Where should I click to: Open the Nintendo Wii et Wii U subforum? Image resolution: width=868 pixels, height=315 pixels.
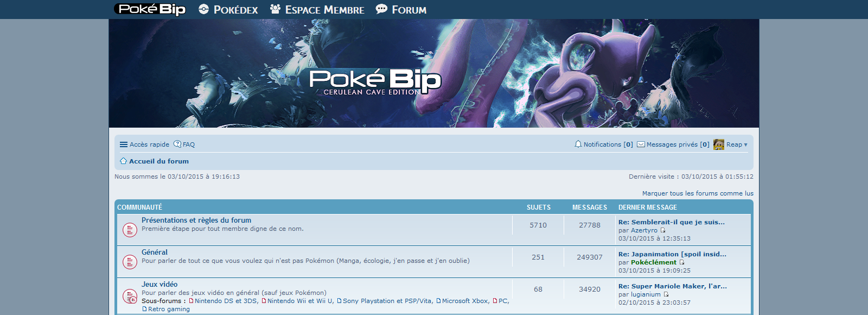pos(300,301)
